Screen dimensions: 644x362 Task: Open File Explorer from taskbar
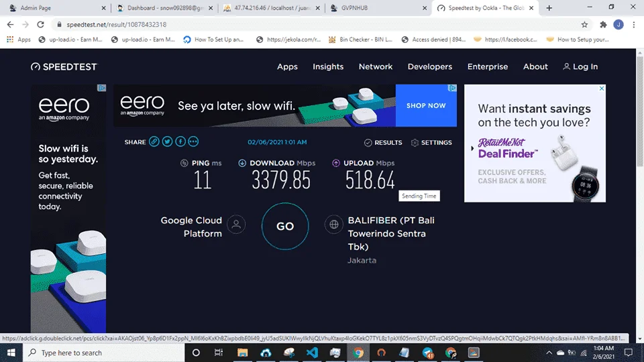[242, 353]
